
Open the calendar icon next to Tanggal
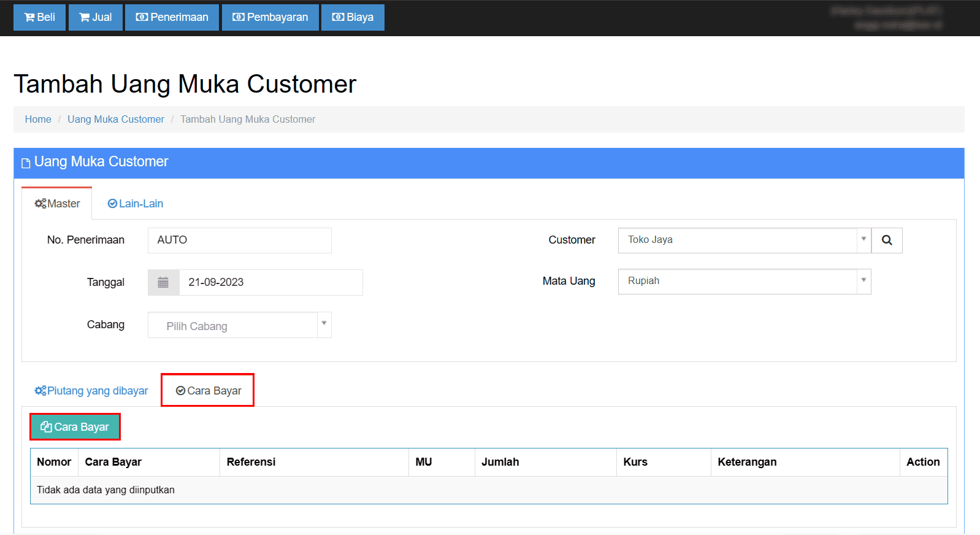tap(163, 282)
